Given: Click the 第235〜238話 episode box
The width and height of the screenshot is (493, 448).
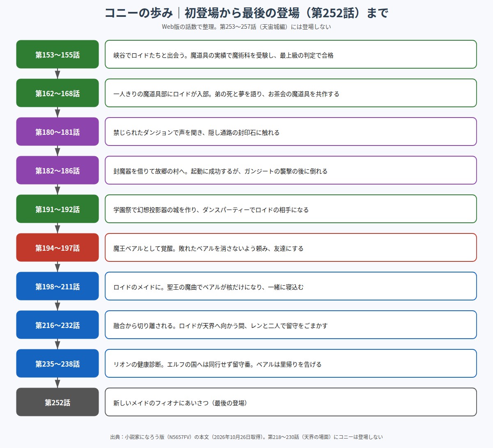Looking at the screenshot, I should click(x=58, y=363).
